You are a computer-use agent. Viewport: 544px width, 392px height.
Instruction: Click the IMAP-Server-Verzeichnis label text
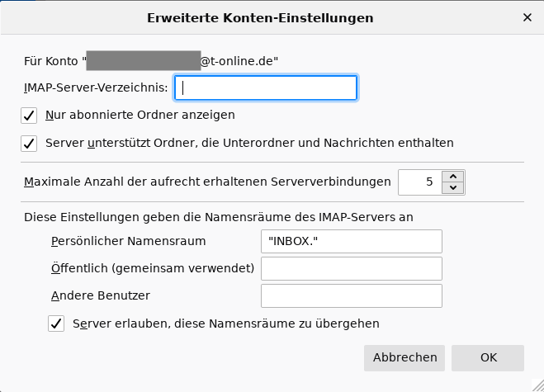pyautogui.click(x=97, y=87)
